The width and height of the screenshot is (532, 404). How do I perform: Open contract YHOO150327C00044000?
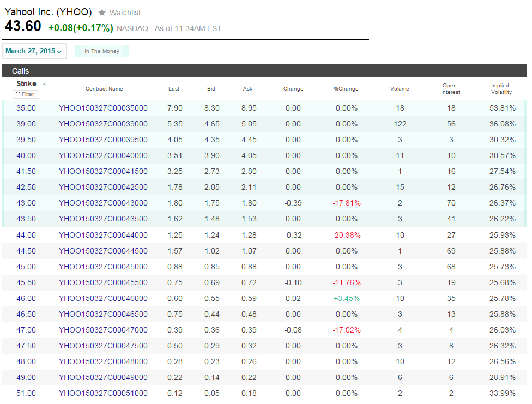[103, 235]
